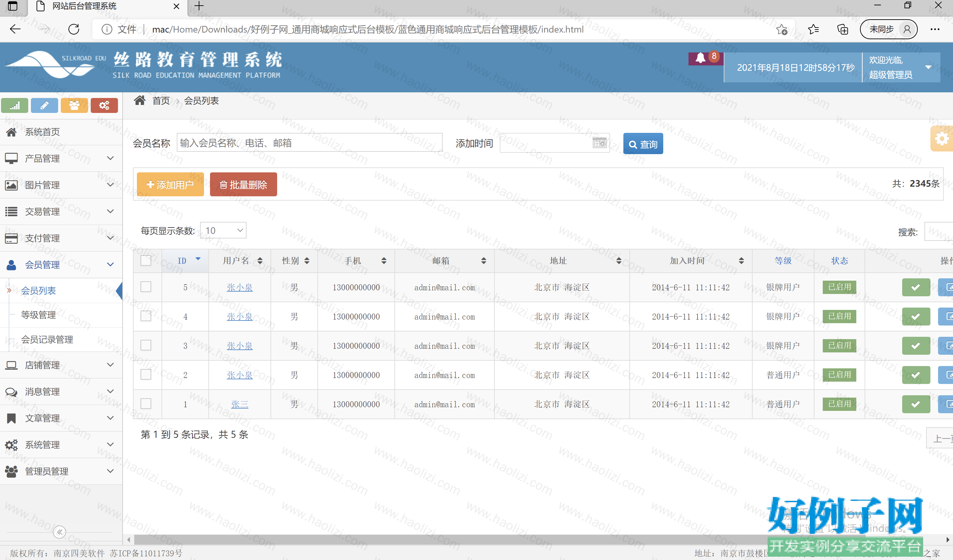Check the checkbox for row ID 2

(146, 374)
